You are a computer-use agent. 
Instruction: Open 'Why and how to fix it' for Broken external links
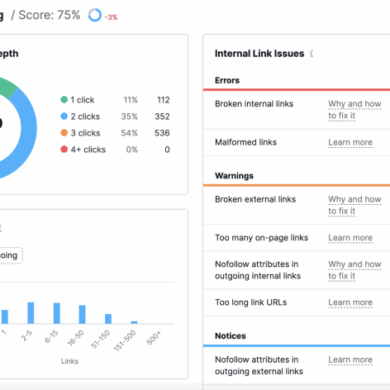(354, 205)
